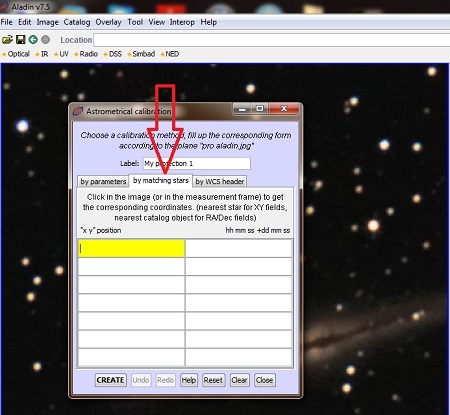Click the Clear button in the dialog
This screenshot has width=450, height=415.
tap(239, 380)
